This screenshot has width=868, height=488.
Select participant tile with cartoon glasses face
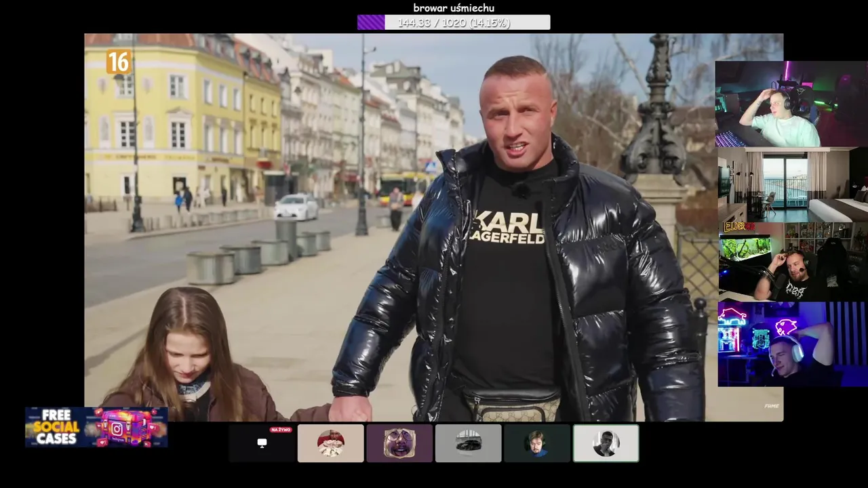click(399, 443)
